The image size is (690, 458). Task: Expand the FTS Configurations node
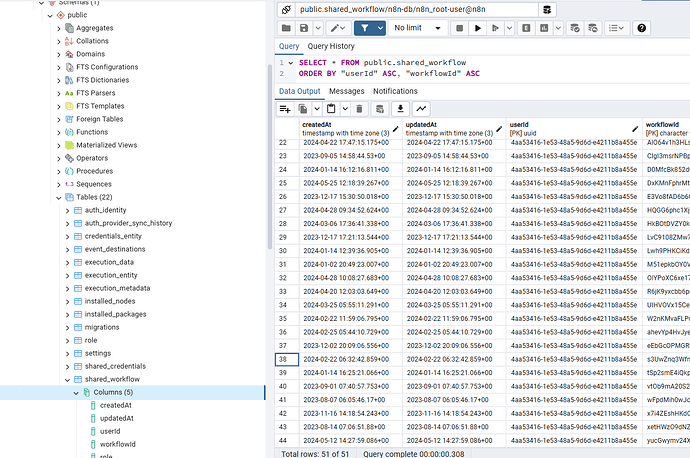59,67
